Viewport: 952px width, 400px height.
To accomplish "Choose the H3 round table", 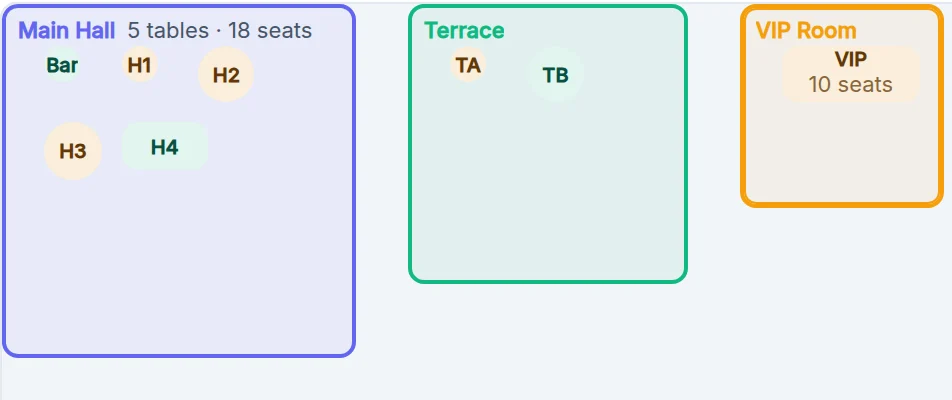I will 73,151.
